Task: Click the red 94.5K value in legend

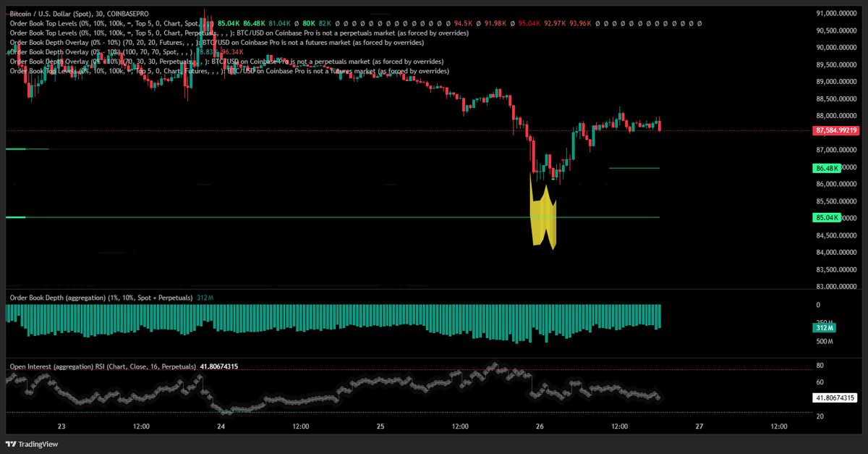Action: coord(462,24)
